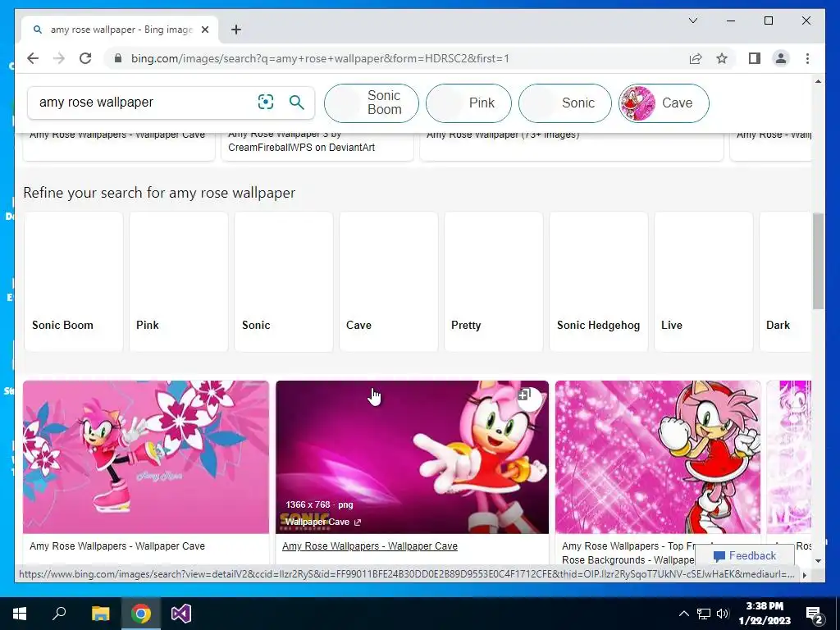
Task: Click the browser forward arrow
Action: tap(59, 58)
